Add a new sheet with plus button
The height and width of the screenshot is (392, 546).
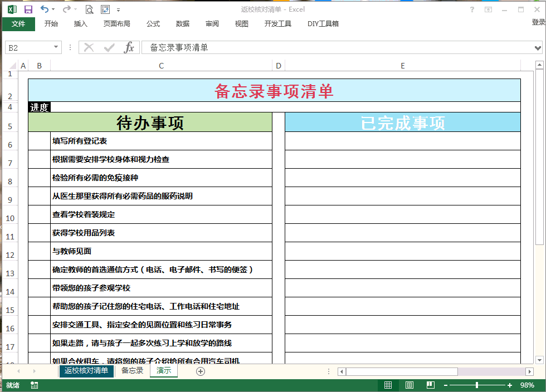click(x=201, y=371)
